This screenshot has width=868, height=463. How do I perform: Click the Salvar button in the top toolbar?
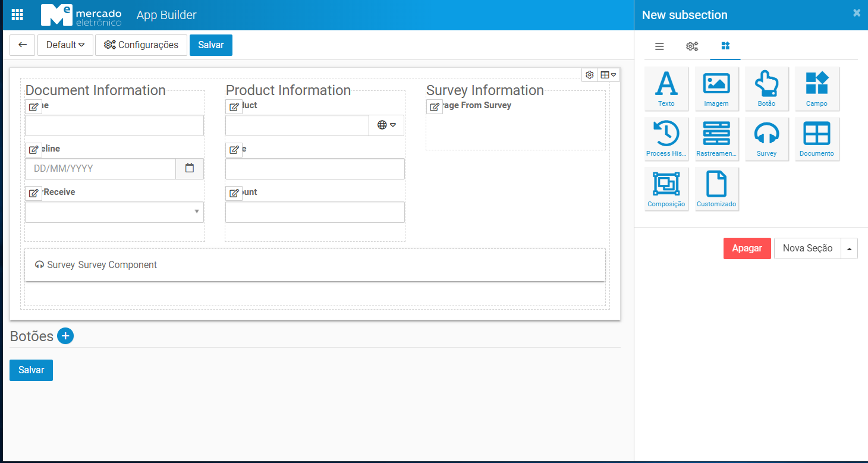pos(210,45)
